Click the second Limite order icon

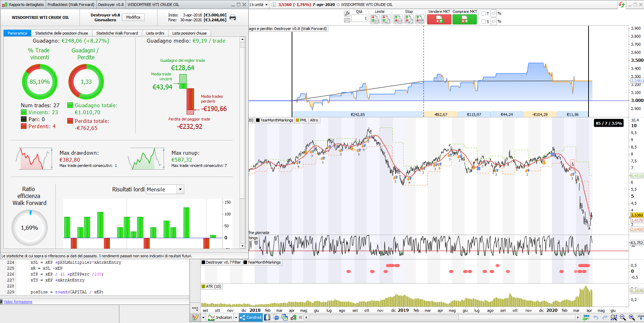(386, 19)
